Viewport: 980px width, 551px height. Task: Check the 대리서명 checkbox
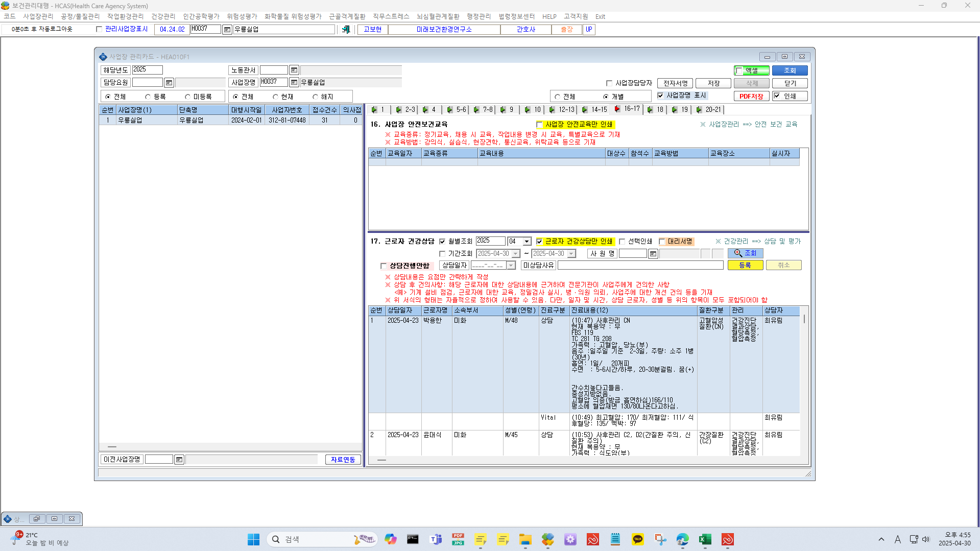(x=662, y=242)
